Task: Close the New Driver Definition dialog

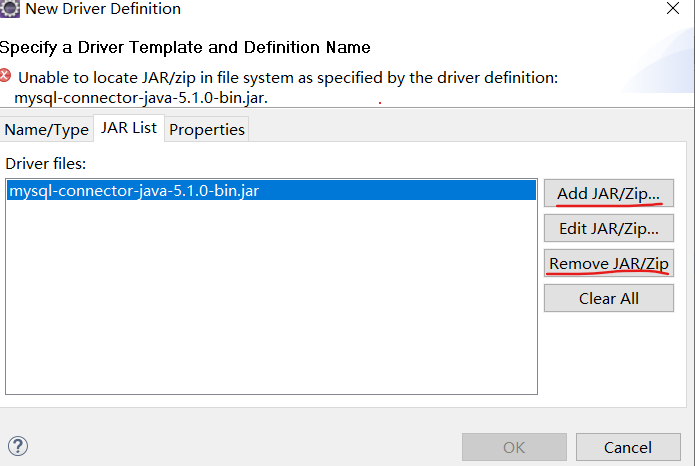Action: [x=673, y=8]
